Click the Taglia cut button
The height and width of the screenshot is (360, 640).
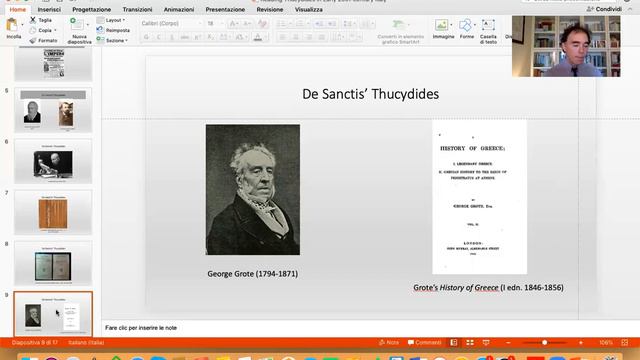[x=40, y=20]
